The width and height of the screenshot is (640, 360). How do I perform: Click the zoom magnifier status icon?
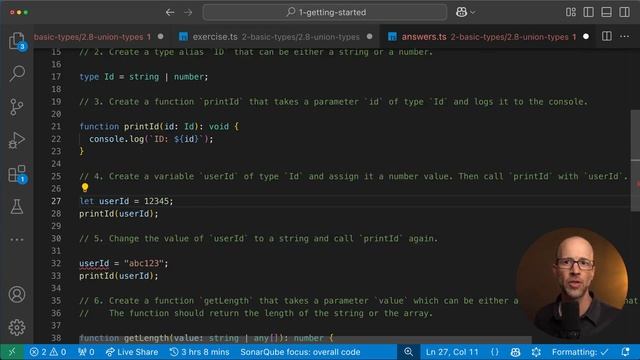tap(408, 352)
